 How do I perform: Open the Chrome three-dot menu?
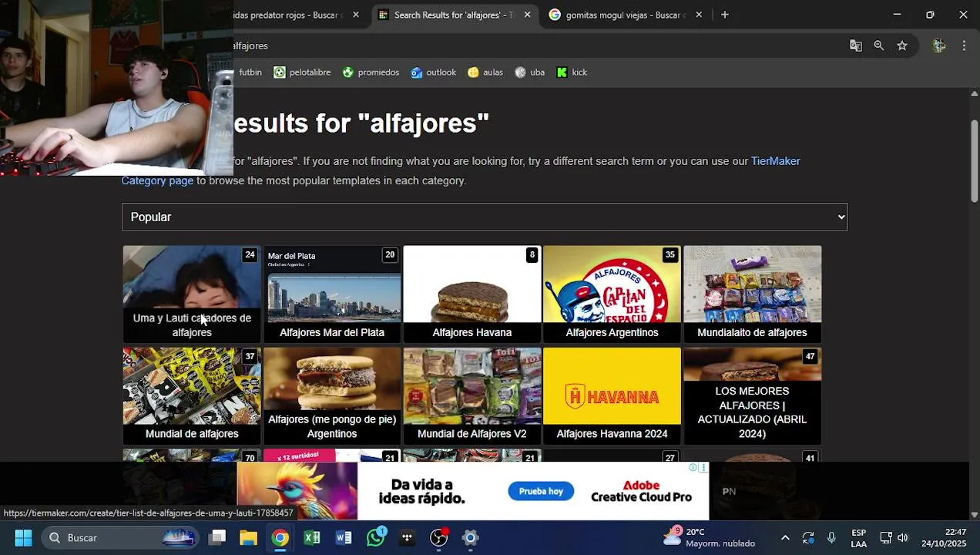tap(964, 45)
